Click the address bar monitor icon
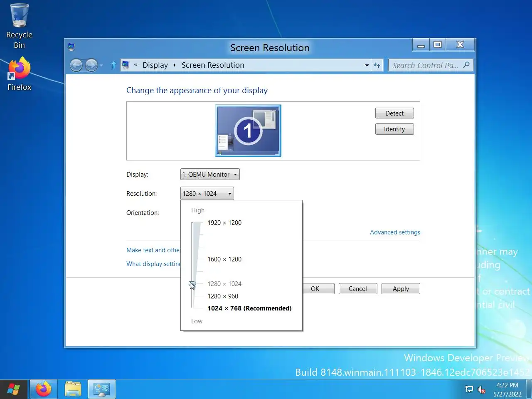 [x=126, y=65]
